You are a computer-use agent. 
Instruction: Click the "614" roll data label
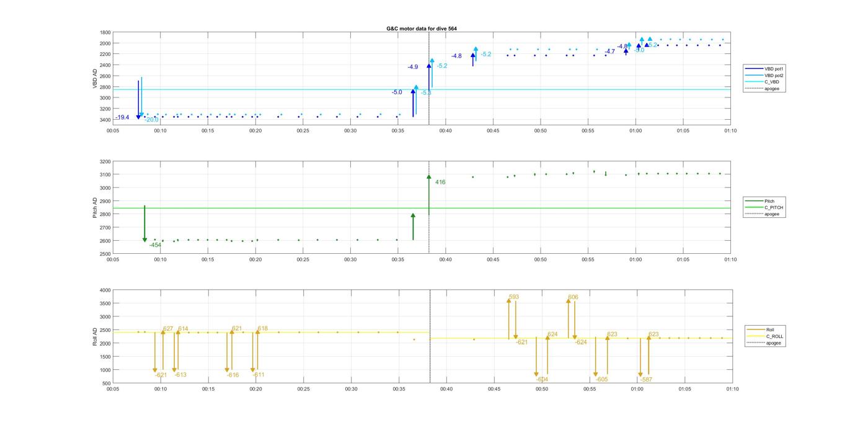183,329
